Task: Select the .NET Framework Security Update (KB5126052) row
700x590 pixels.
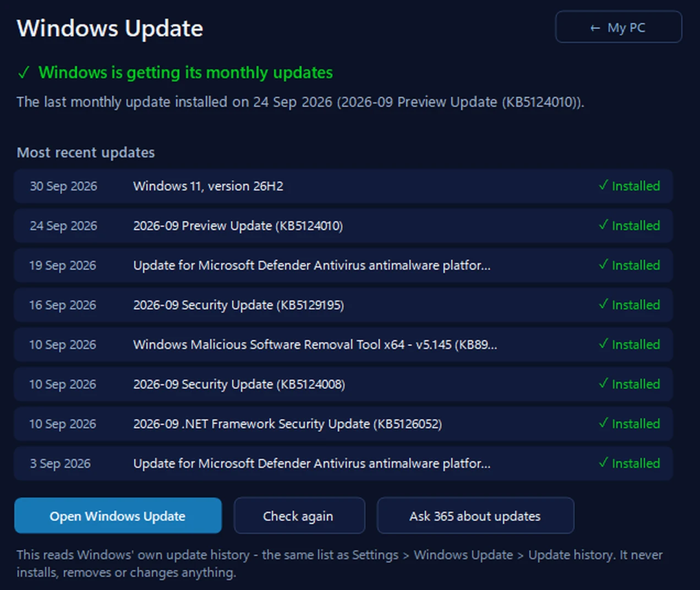Action: pos(343,424)
